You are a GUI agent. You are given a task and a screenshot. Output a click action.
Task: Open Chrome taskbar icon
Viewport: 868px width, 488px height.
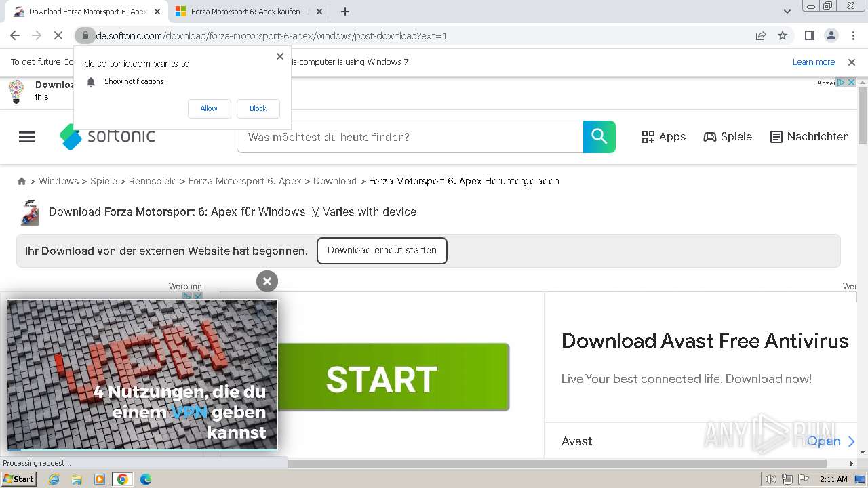click(123, 479)
